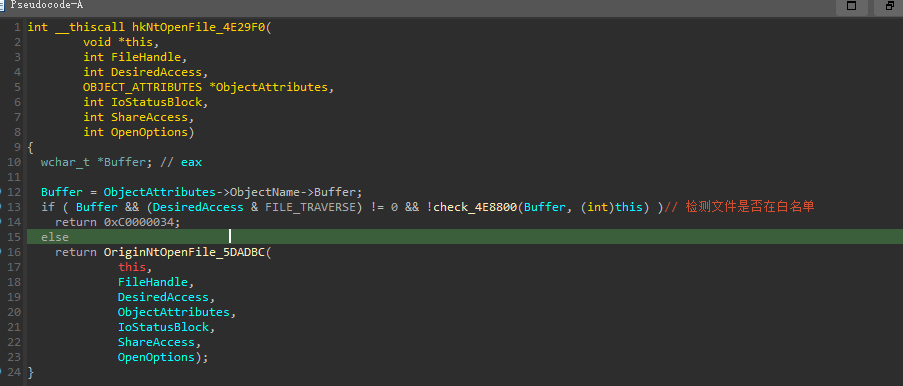Select OpenOptions argument on line 23
The image size is (903, 386).
coord(156,357)
